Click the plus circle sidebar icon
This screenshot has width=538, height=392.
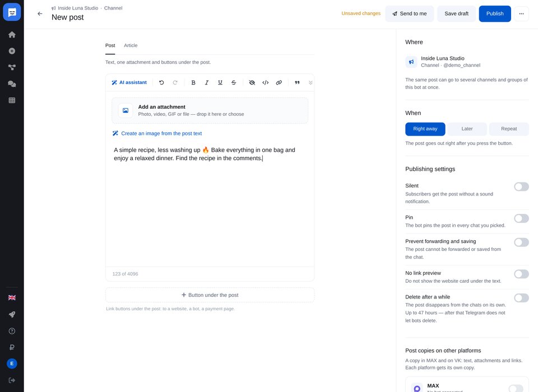[12, 51]
